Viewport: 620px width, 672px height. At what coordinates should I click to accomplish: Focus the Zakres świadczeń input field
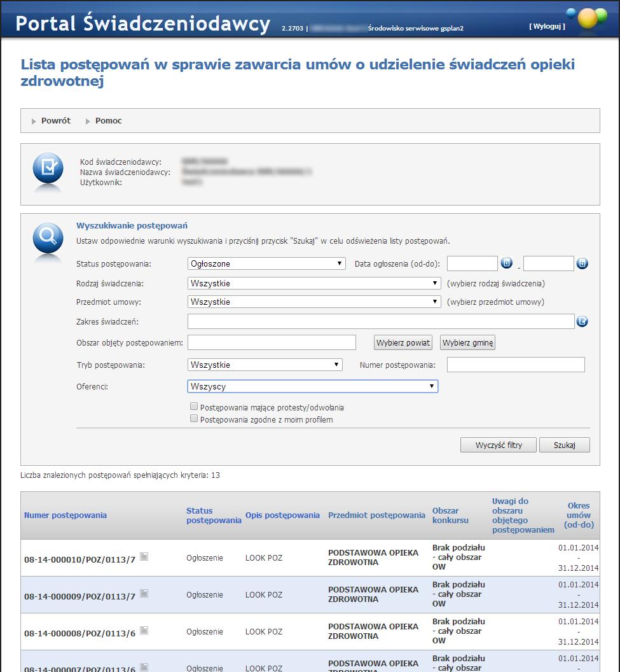pyautogui.click(x=381, y=321)
